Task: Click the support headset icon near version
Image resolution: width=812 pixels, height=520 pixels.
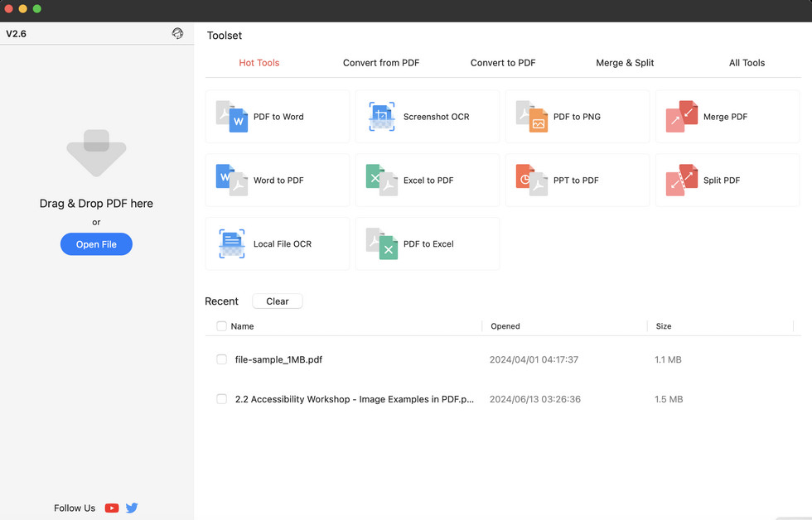Action: [x=177, y=34]
